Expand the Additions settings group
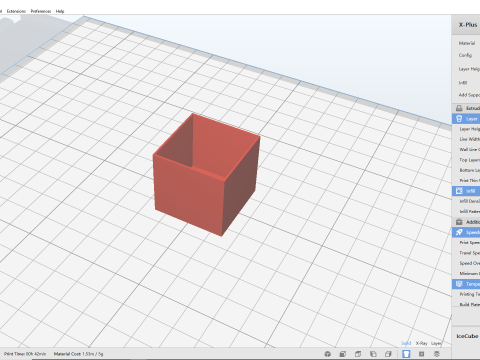The width and height of the screenshot is (480, 360). (466, 222)
